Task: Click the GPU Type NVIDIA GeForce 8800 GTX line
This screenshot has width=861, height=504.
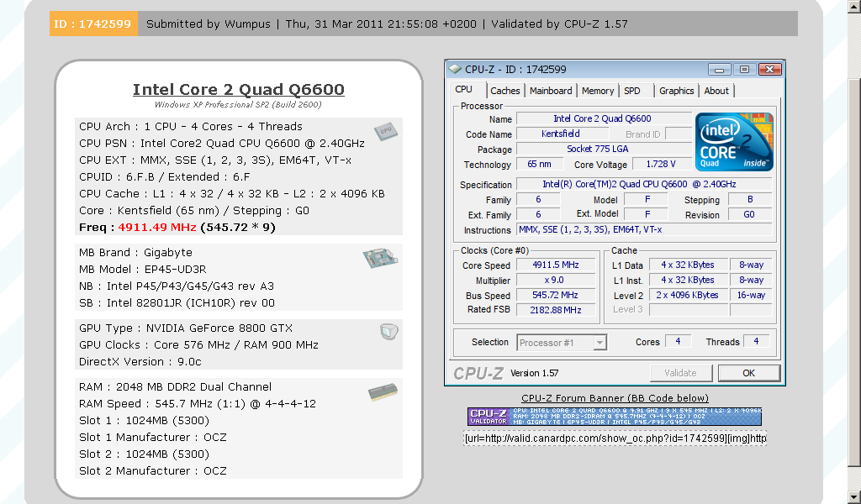Action: [x=186, y=328]
